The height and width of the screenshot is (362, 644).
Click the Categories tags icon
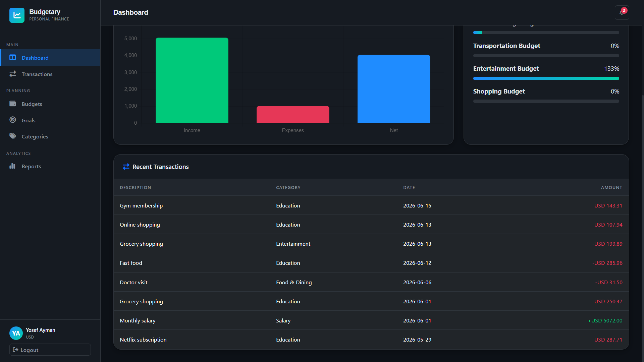pyautogui.click(x=13, y=136)
